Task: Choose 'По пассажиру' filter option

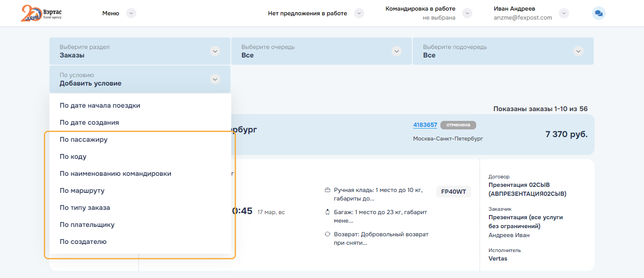Action: coord(83,139)
